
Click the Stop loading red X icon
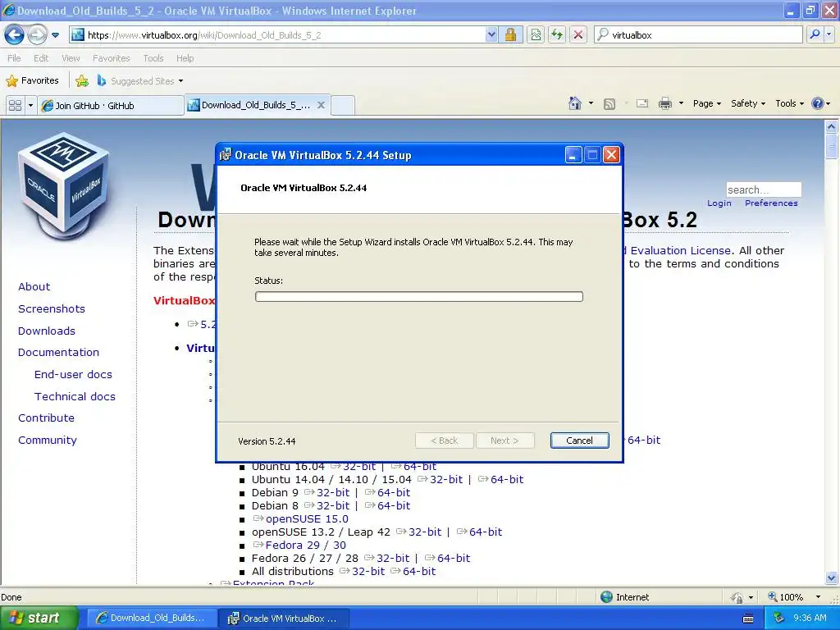pyautogui.click(x=578, y=34)
